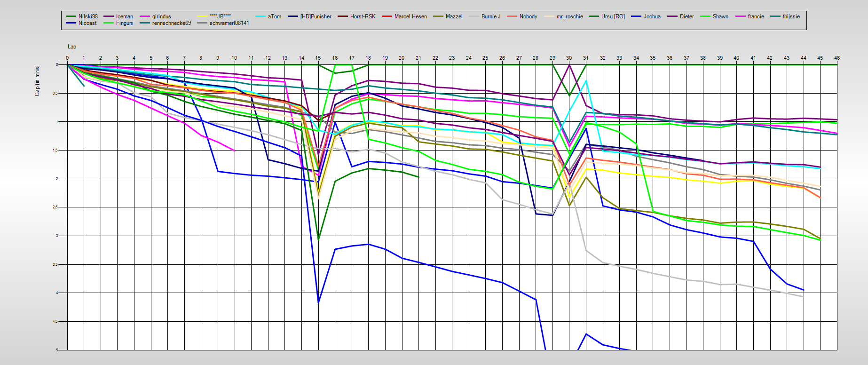Image resolution: width=868 pixels, height=365 pixels.
Task: Select the rennschnecke69 legend entry
Action: point(171,23)
